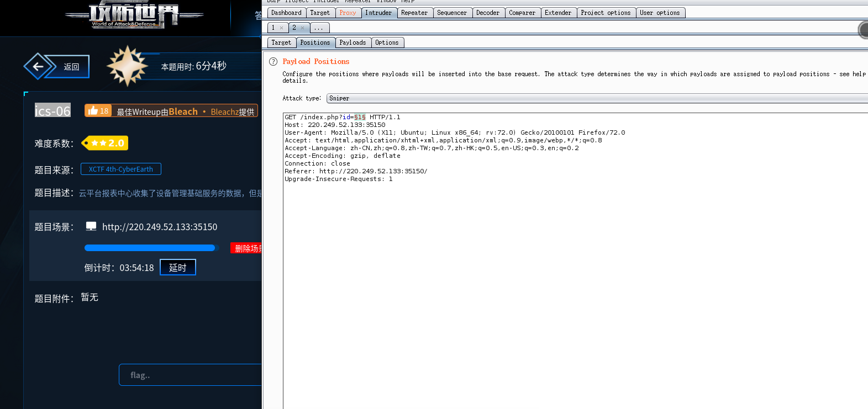The width and height of the screenshot is (868, 409).
Task: Click the 倒计时 03:54:18 countdown text
Action: (119, 268)
